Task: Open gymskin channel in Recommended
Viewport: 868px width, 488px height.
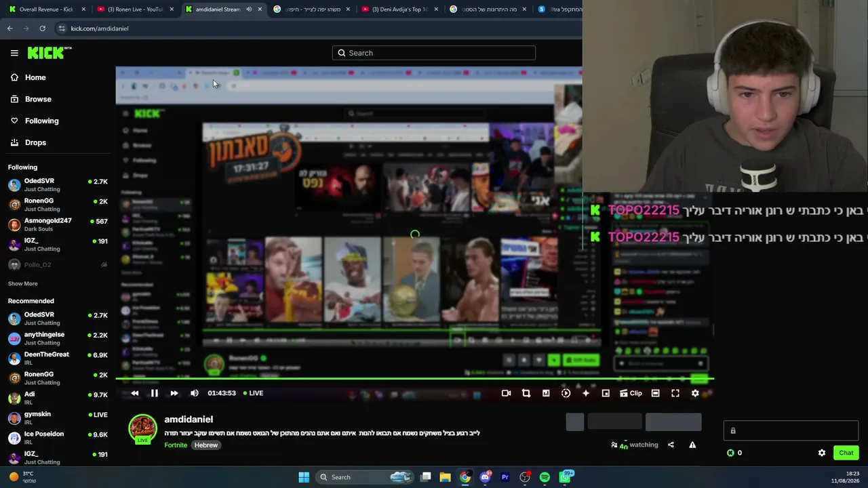Action: [58, 418]
